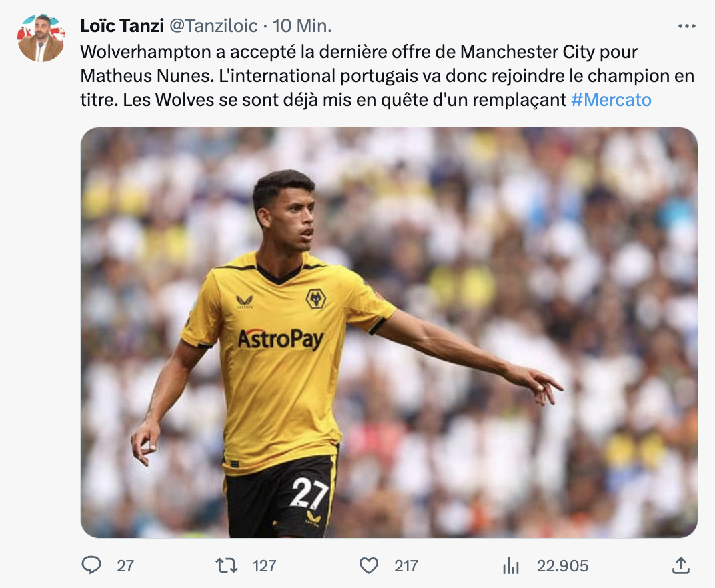Click the AstroPay sponsor logo on jersey

(281, 339)
